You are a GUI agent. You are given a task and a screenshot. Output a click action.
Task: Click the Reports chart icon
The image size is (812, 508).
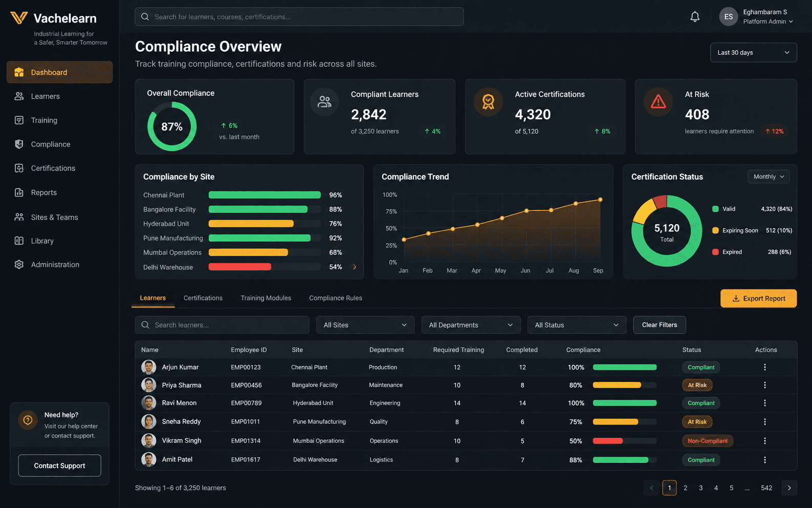click(19, 193)
